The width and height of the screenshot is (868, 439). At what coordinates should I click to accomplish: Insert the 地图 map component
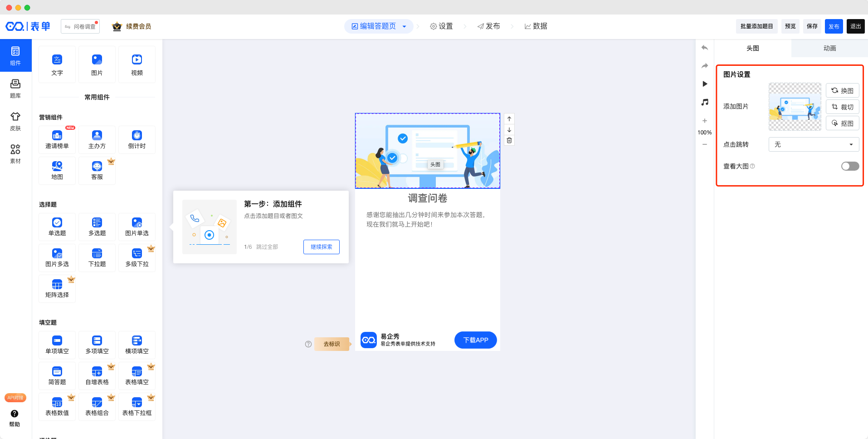tap(57, 171)
